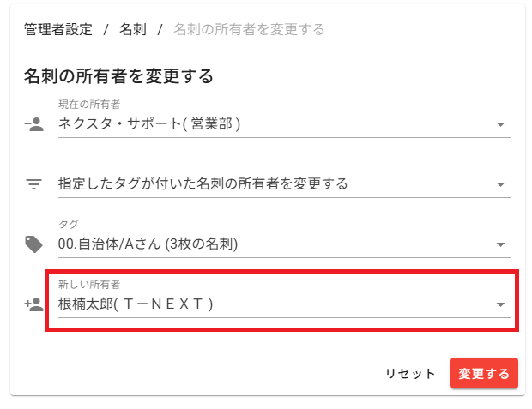This screenshot has height=409, width=532.
Task: Open the 名刺 breadcrumb link
Action: [x=132, y=29]
